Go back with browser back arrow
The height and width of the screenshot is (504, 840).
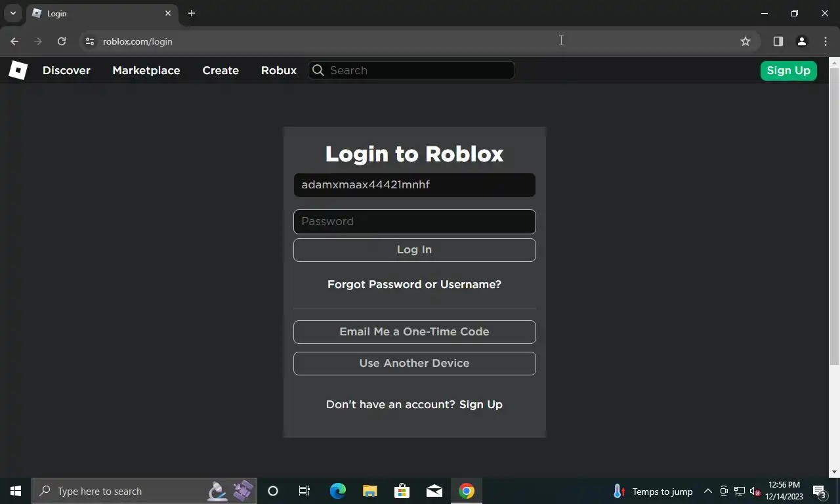pyautogui.click(x=14, y=41)
